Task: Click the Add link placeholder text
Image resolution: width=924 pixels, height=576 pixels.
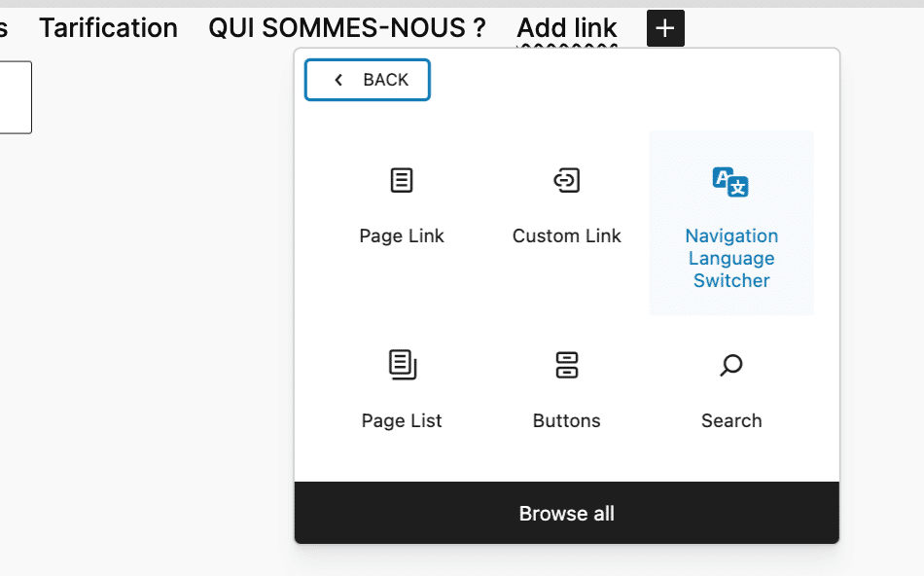Action: tap(567, 27)
